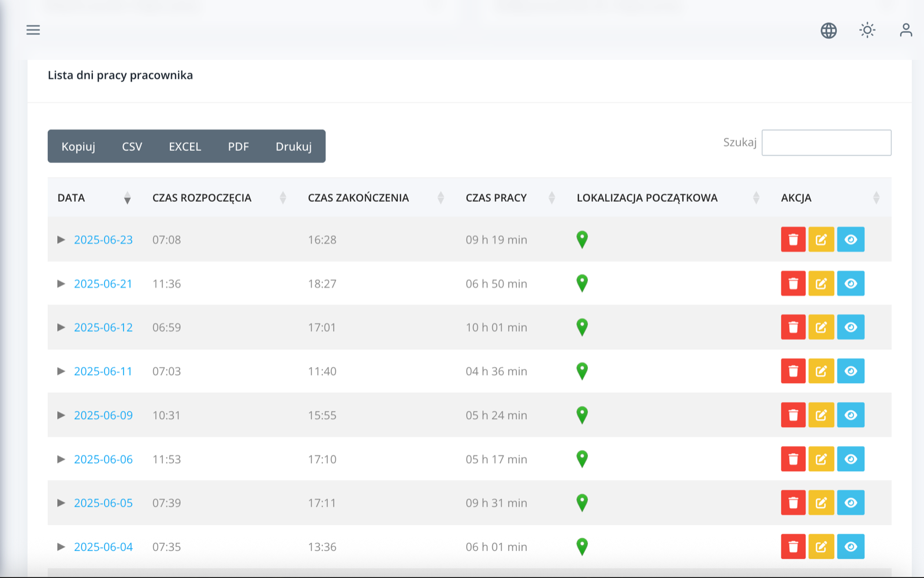
Task: Sort by CZAS PRACY column
Action: pos(512,198)
